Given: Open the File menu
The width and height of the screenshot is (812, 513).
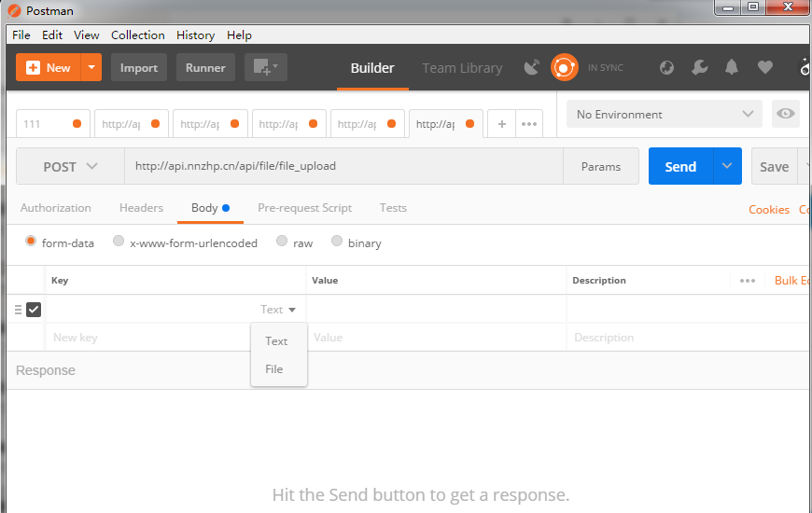Looking at the screenshot, I should click(21, 35).
